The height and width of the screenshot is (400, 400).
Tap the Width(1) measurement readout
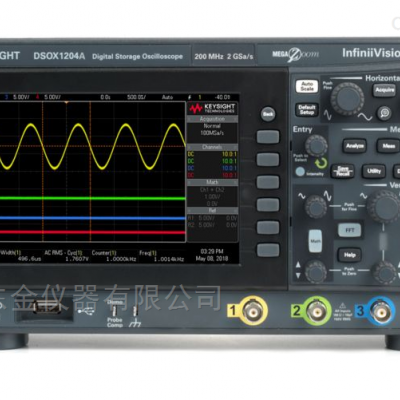pos(20,256)
